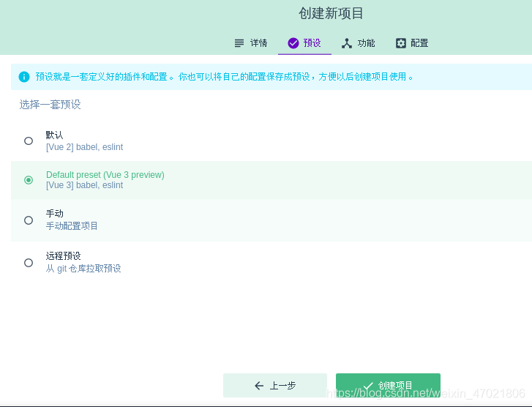Click '从 git 仓库拉取预设' description
Image resolution: width=532 pixels, height=407 pixels.
(x=83, y=269)
